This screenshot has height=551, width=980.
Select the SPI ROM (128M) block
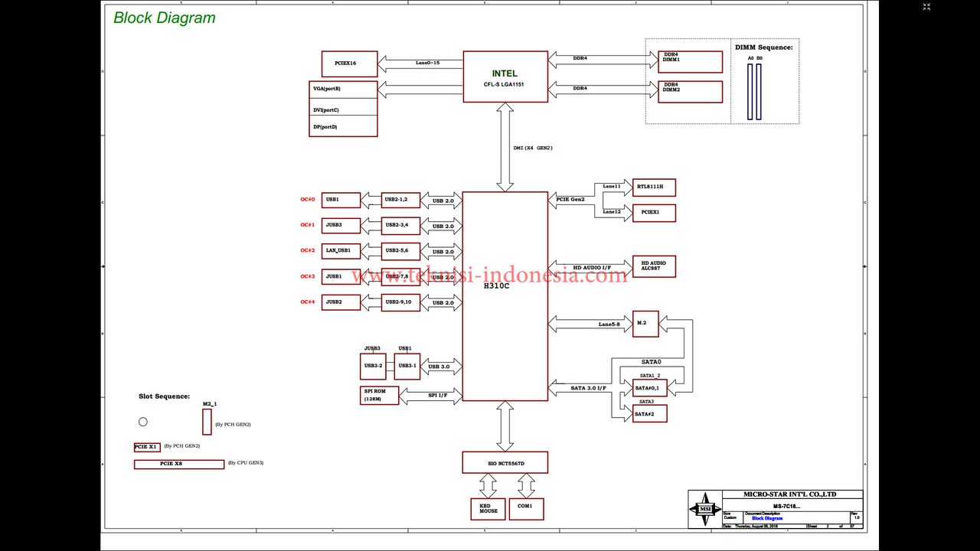pos(379,395)
